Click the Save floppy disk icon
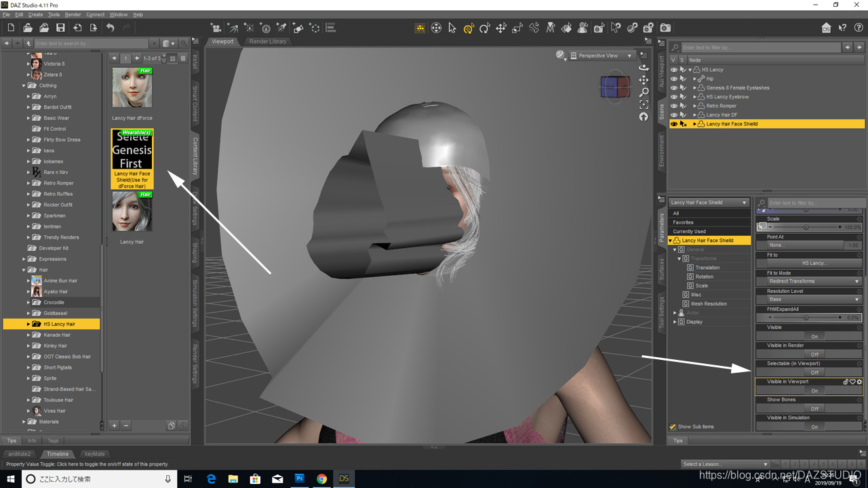Image resolution: width=868 pixels, height=488 pixels. (x=60, y=28)
